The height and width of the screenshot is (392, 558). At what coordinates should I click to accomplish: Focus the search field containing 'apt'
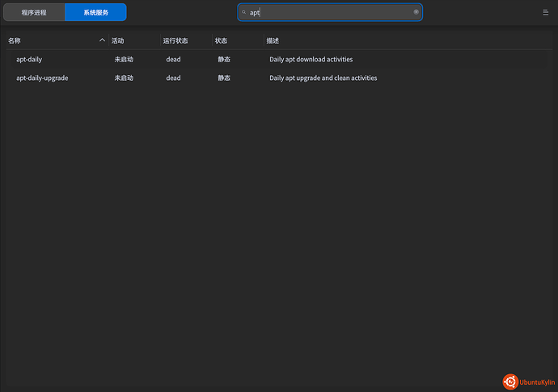point(330,13)
